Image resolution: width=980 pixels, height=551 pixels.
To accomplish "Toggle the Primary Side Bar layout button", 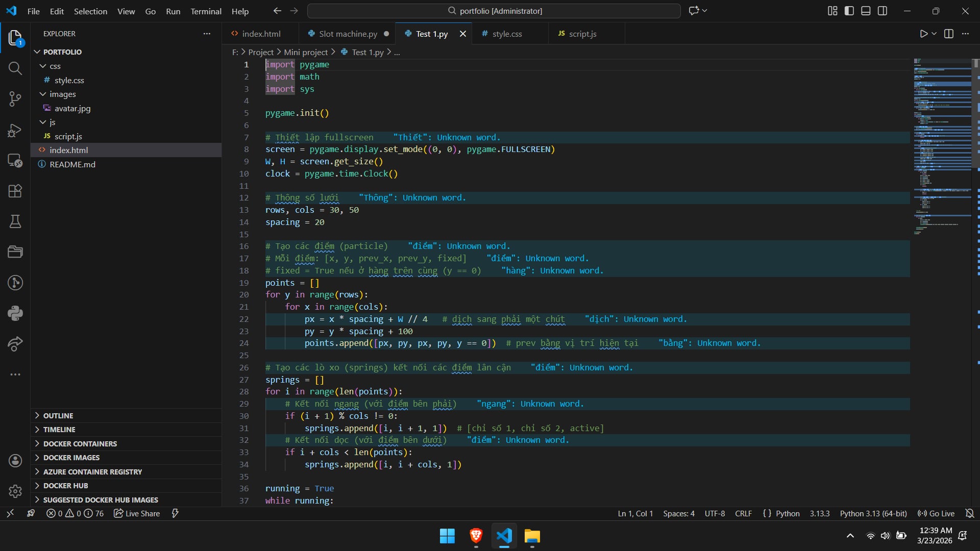I will tap(849, 11).
